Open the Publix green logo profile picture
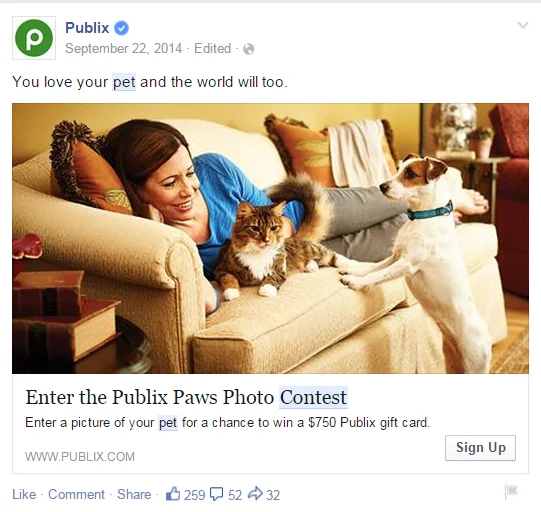 [34, 38]
